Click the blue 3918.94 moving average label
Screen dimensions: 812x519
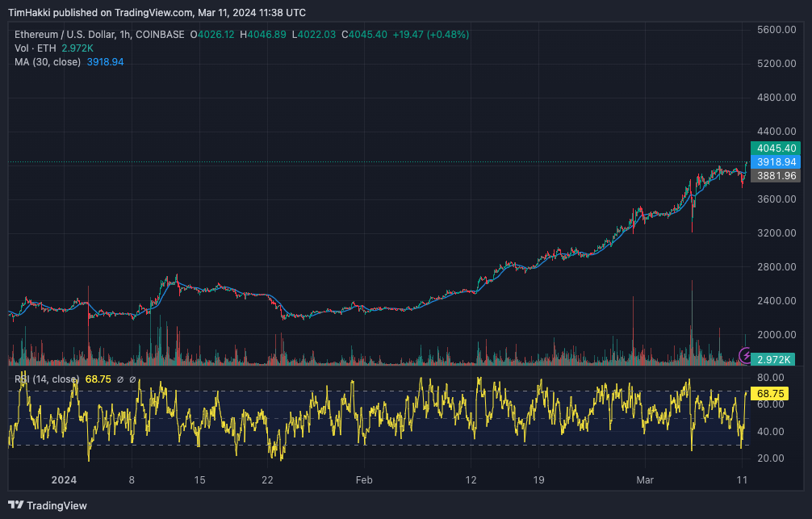click(x=775, y=162)
